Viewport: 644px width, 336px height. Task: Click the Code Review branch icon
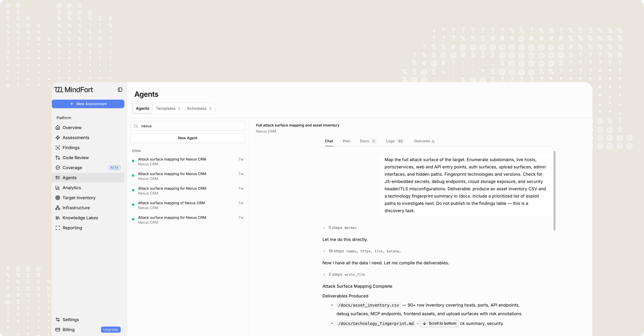pos(58,158)
